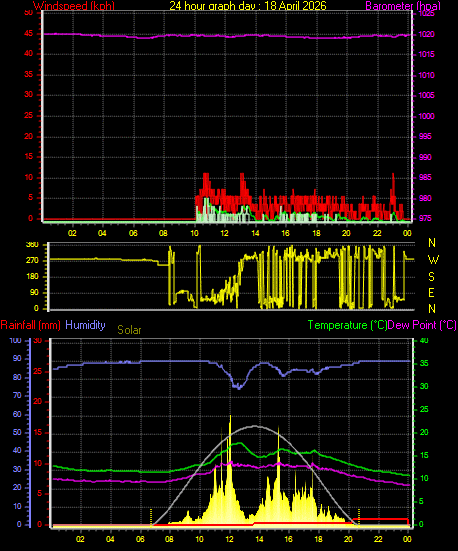
Task: Click the 980 barometer axis value
Action: coord(425,198)
